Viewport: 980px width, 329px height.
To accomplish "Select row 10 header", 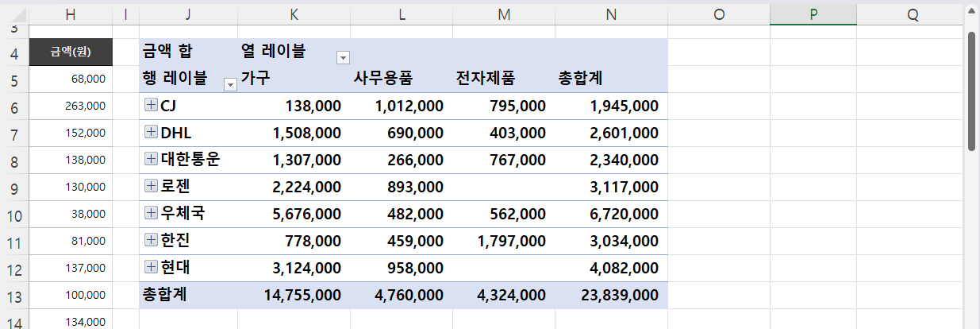I will 13,215.
